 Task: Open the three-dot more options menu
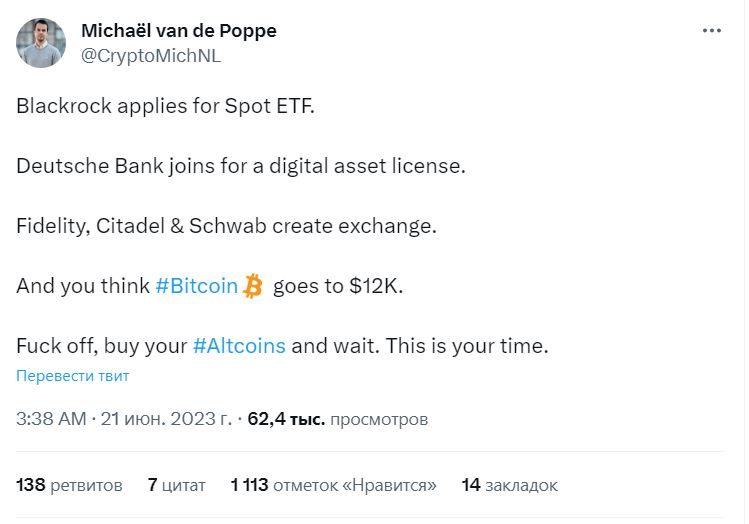(711, 31)
